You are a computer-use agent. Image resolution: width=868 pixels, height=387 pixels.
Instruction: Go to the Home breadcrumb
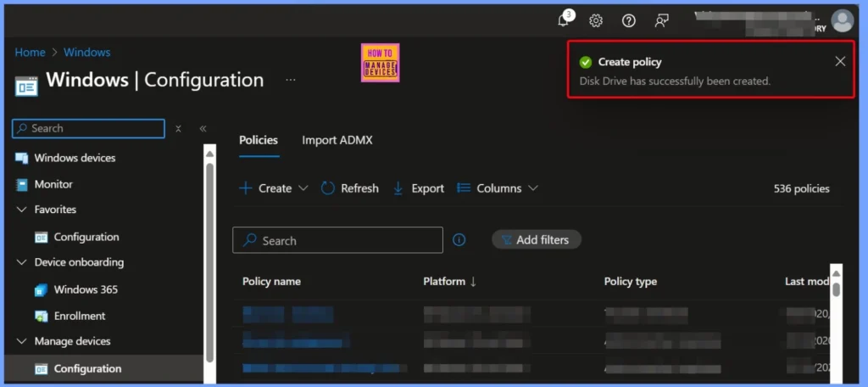(x=30, y=52)
